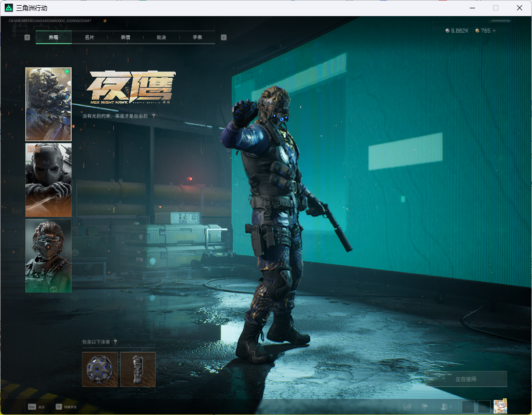Click the Esc 返回 button
532x415 pixels.
pos(36,407)
